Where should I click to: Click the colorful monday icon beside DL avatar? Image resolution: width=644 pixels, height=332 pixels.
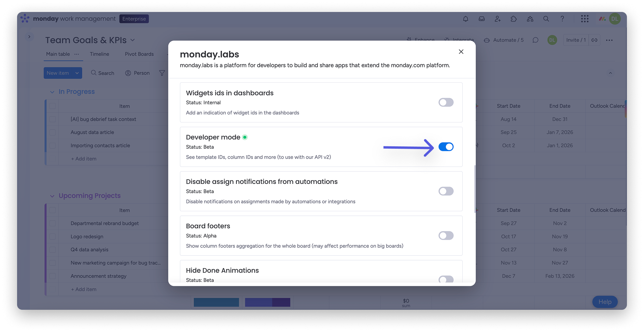pos(602,19)
